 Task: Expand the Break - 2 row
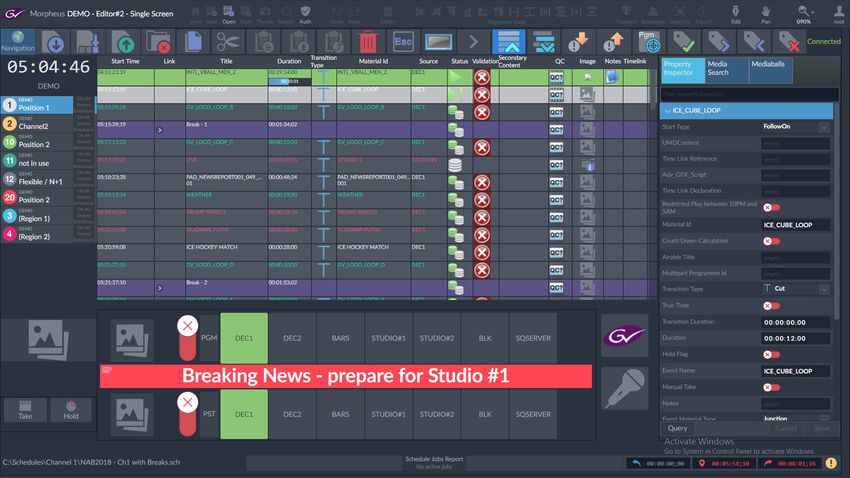pyautogui.click(x=159, y=288)
